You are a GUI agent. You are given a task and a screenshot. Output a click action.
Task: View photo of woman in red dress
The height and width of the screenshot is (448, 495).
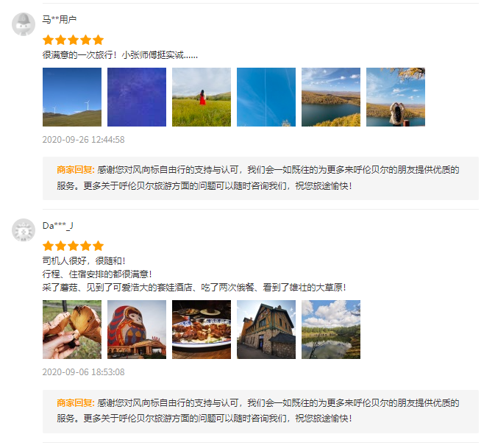pos(202,97)
